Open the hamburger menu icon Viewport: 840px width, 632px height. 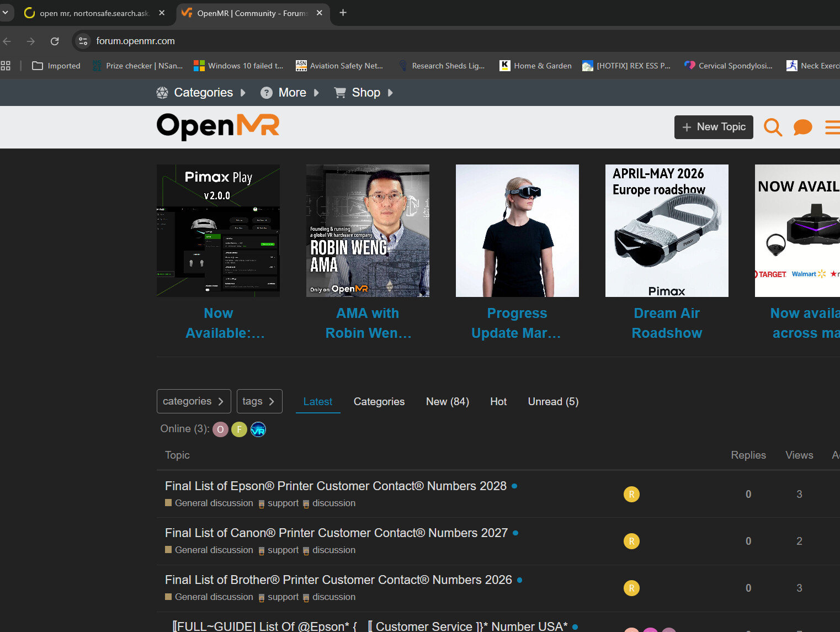pos(832,128)
